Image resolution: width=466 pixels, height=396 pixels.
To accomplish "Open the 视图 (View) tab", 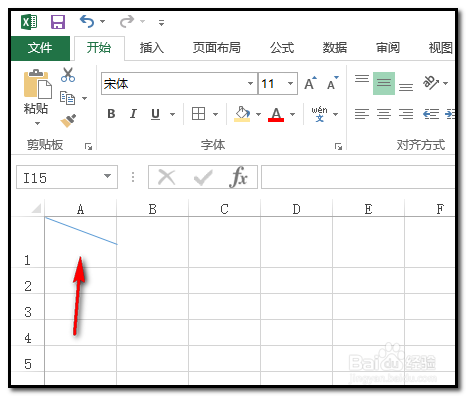I will pyautogui.click(x=441, y=48).
